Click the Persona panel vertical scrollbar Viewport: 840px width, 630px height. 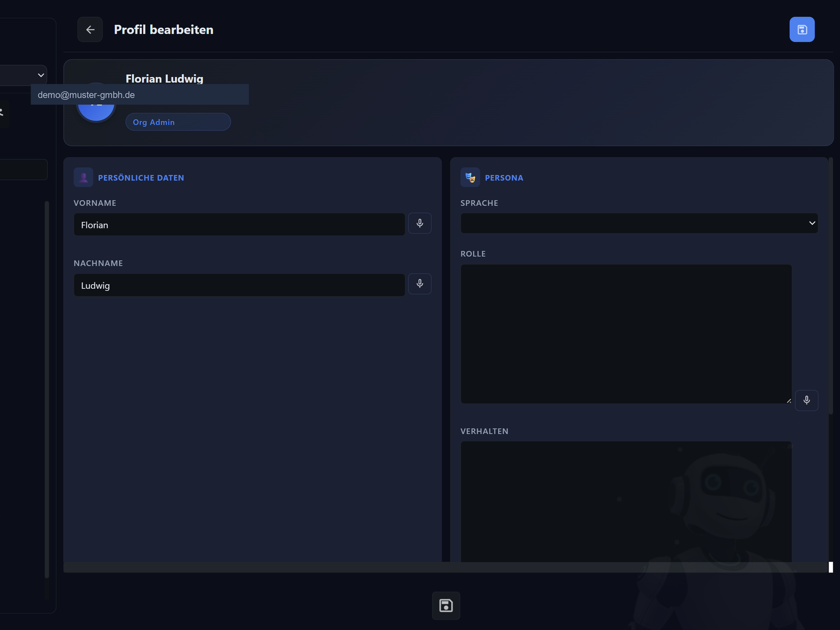pos(831,286)
